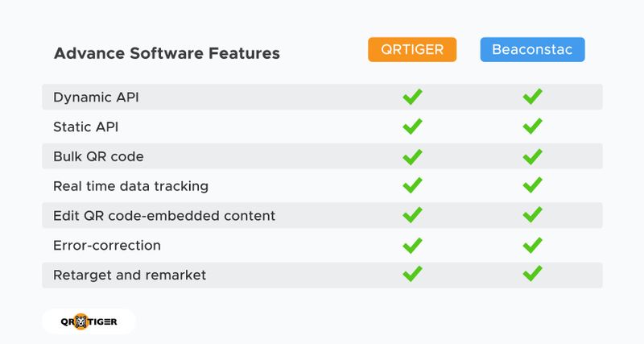Select the Dynamic API row label
The image size is (644, 344).
pos(97,97)
